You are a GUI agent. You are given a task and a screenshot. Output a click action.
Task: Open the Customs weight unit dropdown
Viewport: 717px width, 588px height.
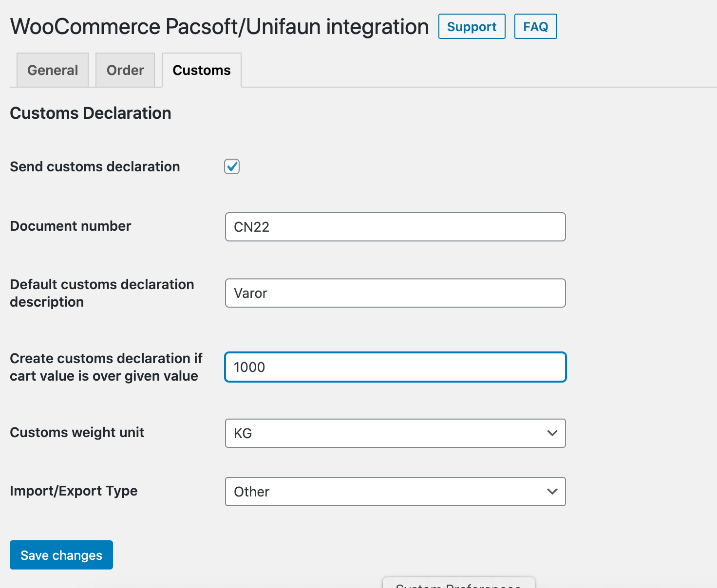point(395,433)
